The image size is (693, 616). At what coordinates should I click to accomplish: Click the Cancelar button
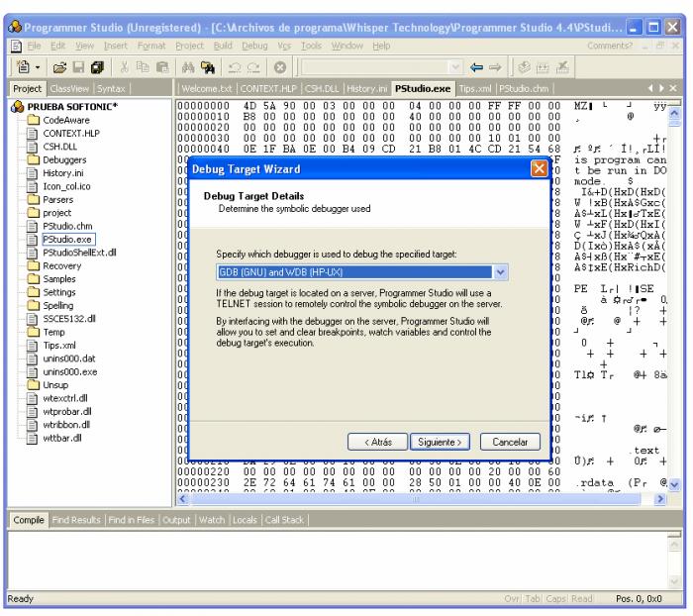(510, 442)
